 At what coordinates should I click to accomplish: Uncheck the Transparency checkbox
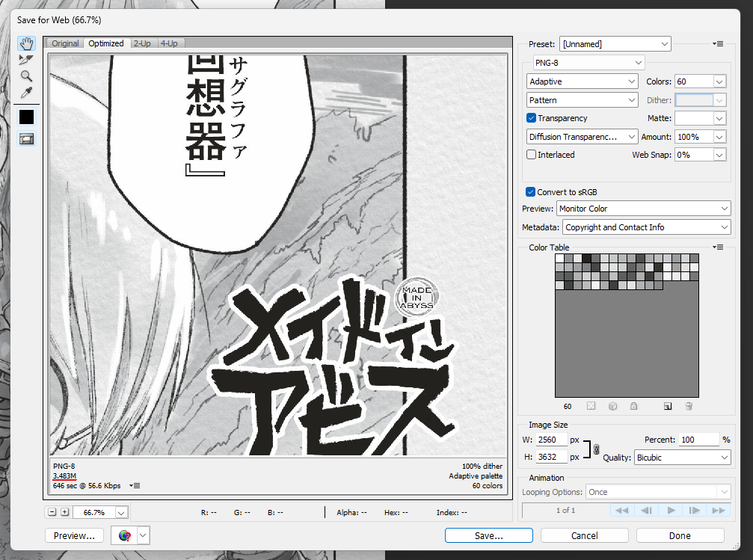tap(531, 117)
